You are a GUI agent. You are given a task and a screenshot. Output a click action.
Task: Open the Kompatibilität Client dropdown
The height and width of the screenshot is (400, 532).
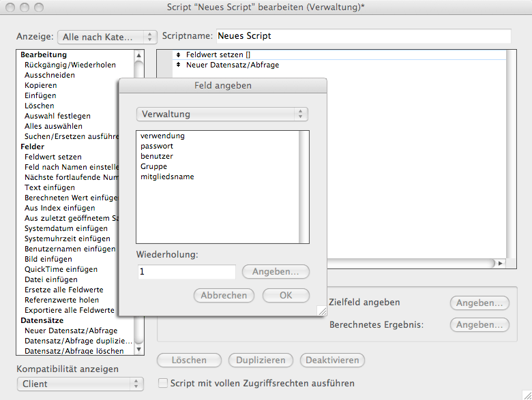tap(80, 384)
